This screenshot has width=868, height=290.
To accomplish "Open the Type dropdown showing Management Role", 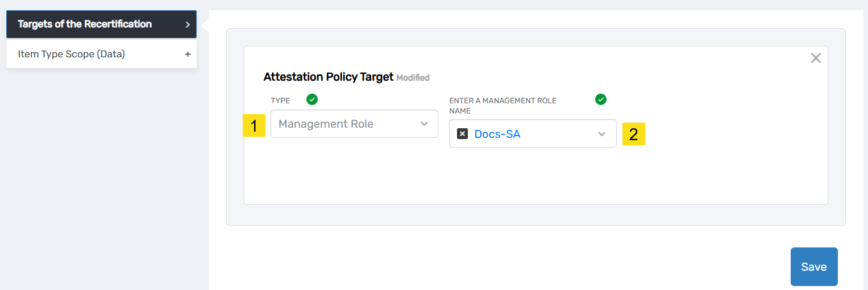I will pyautogui.click(x=347, y=124).
